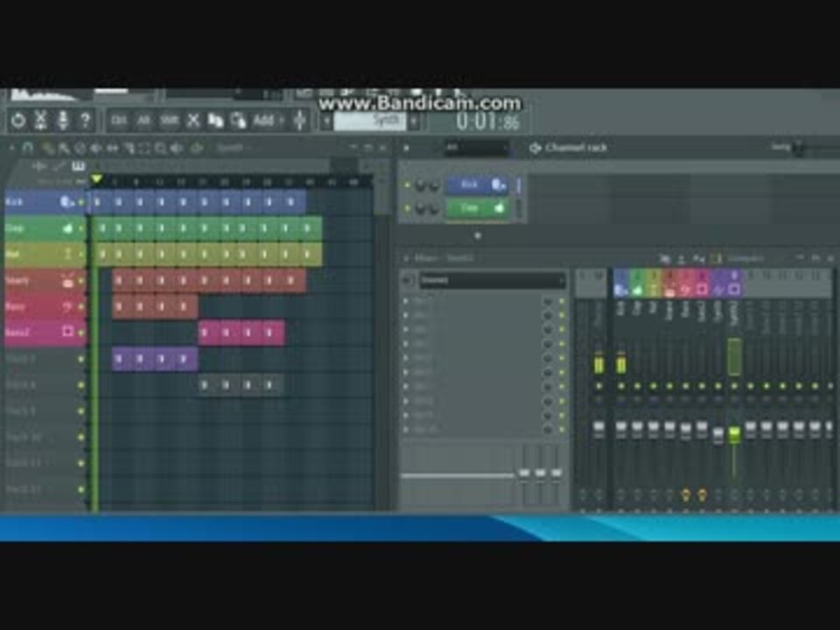Click the Alt shortcut button
The height and width of the screenshot is (630, 840).
click(143, 121)
